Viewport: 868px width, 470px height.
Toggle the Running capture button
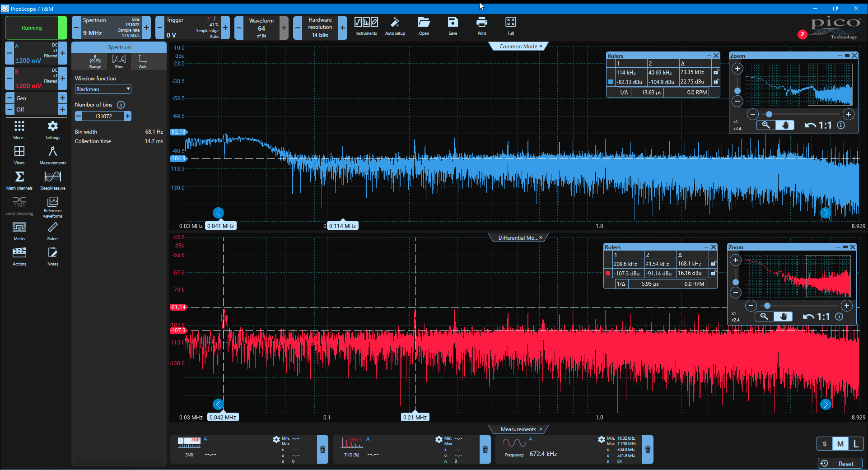[32, 28]
